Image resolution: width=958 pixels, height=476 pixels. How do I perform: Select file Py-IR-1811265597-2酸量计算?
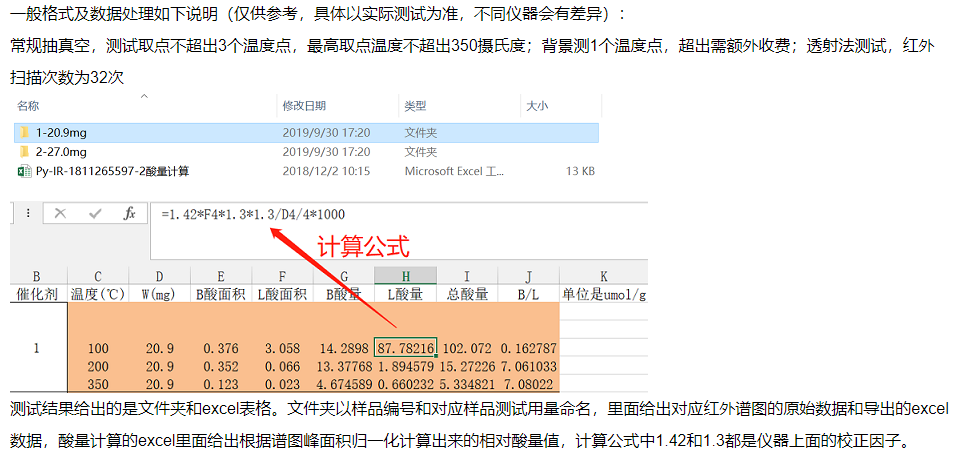[x=112, y=172]
